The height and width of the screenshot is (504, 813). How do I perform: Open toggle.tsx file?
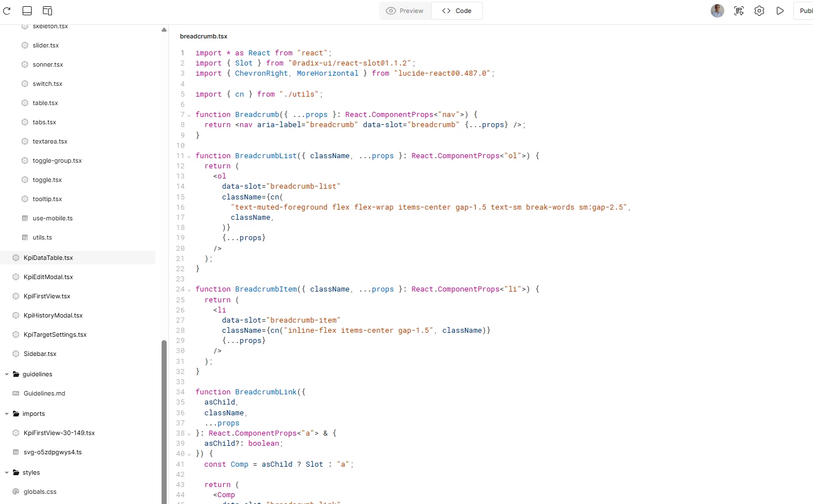pyautogui.click(x=47, y=180)
